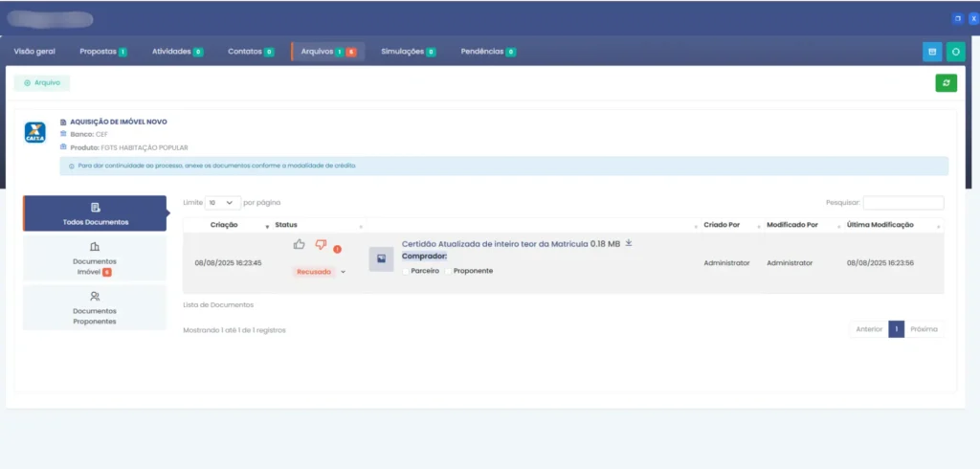Screen dimensions: 980x469
Task: Click the thumbs-down reject icon
Action: tap(321, 245)
